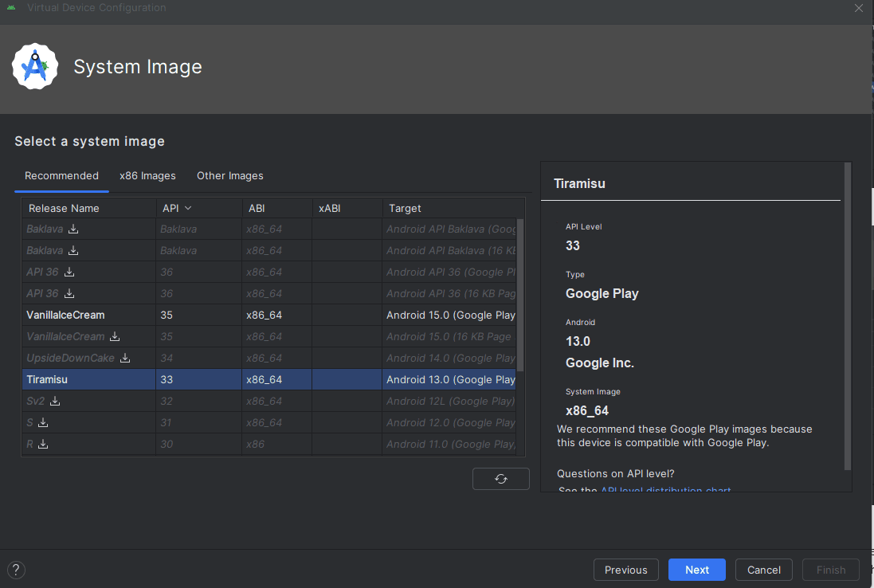Sort the list by API column
The width and height of the screenshot is (874, 588).
[177, 208]
